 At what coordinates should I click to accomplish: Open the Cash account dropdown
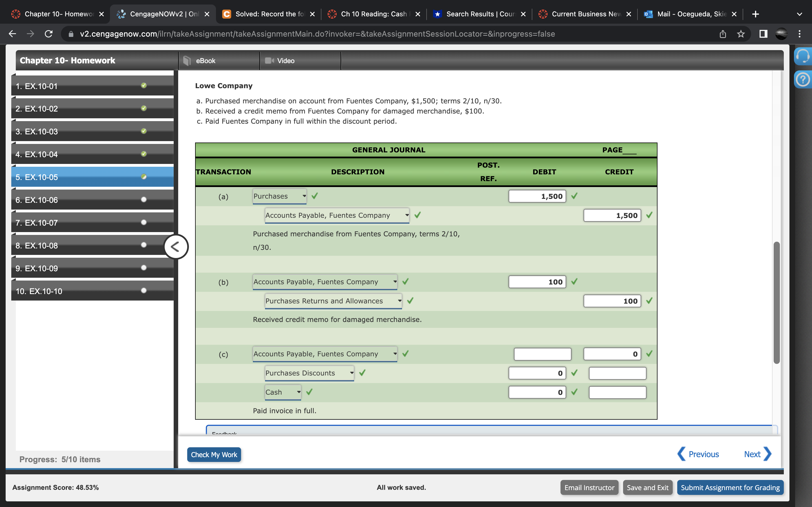pos(283,392)
